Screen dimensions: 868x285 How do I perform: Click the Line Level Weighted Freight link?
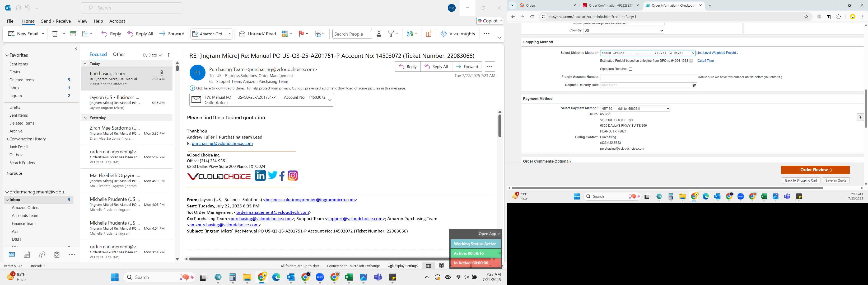pyautogui.click(x=716, y=53)
